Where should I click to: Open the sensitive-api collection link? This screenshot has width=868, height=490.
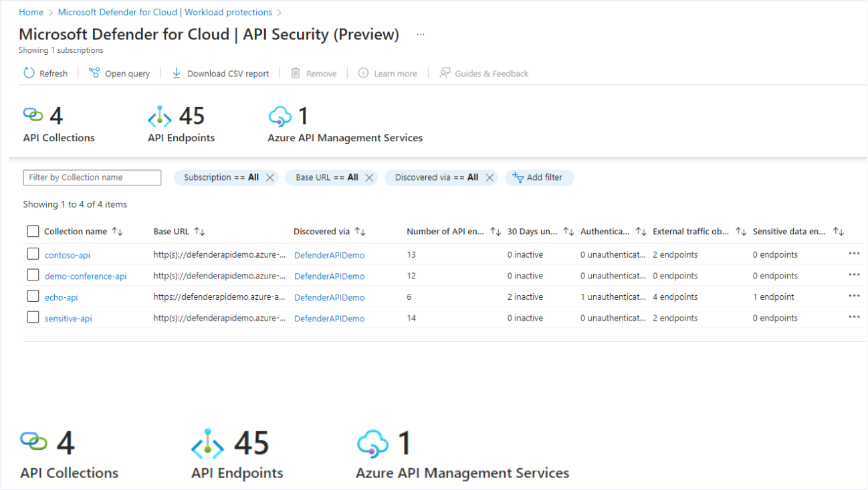pyautogui.click(x=68, y=319)
